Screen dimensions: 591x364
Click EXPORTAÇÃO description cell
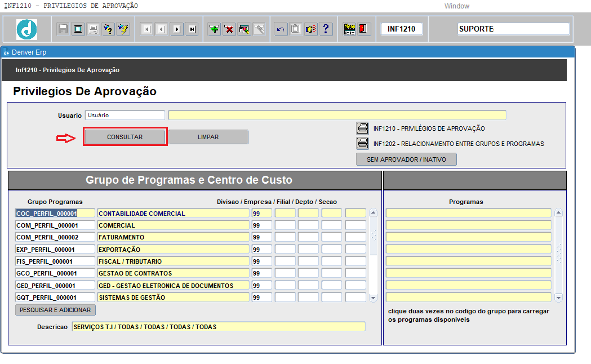pyautogui.click(x=174, y=250)
